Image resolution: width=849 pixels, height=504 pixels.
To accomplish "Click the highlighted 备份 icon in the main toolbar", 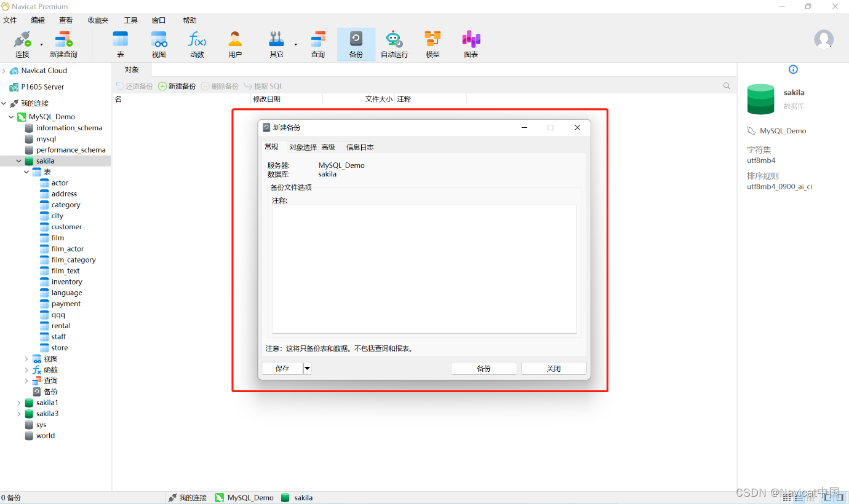I will coord(356,44).
